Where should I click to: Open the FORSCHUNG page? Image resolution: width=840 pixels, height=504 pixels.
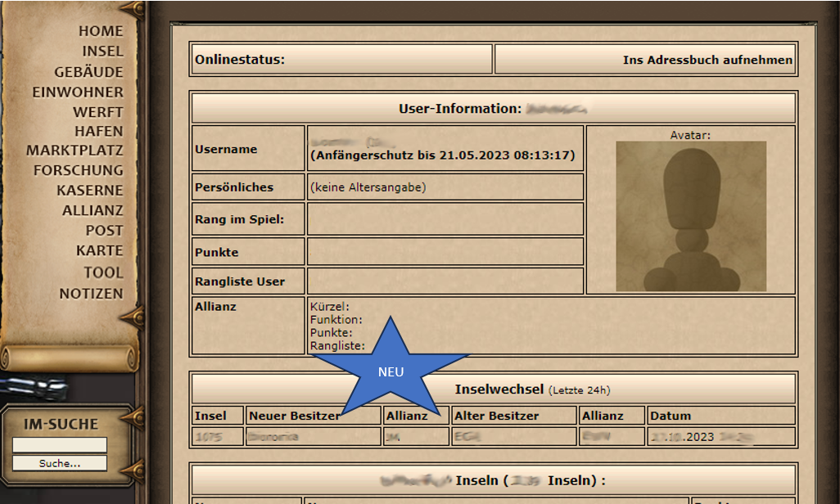[78, 170]
